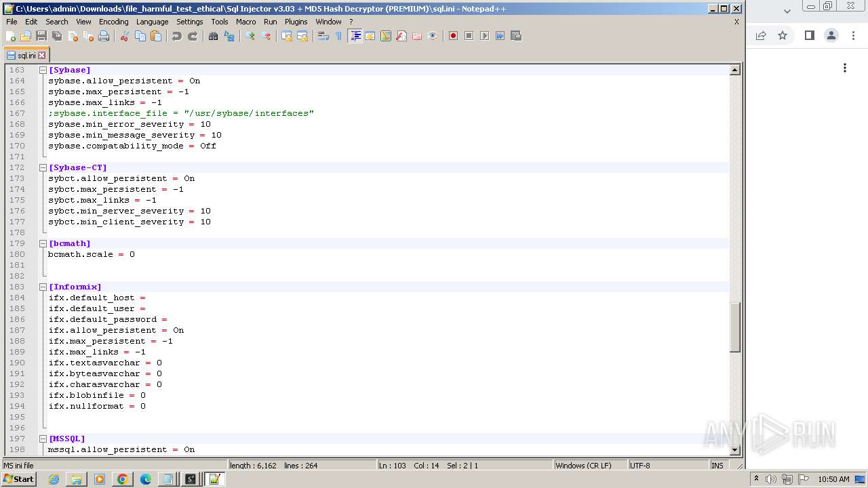Open the Start menu
The height and width of the screenshot is (488, 868).
pos(19,479)
